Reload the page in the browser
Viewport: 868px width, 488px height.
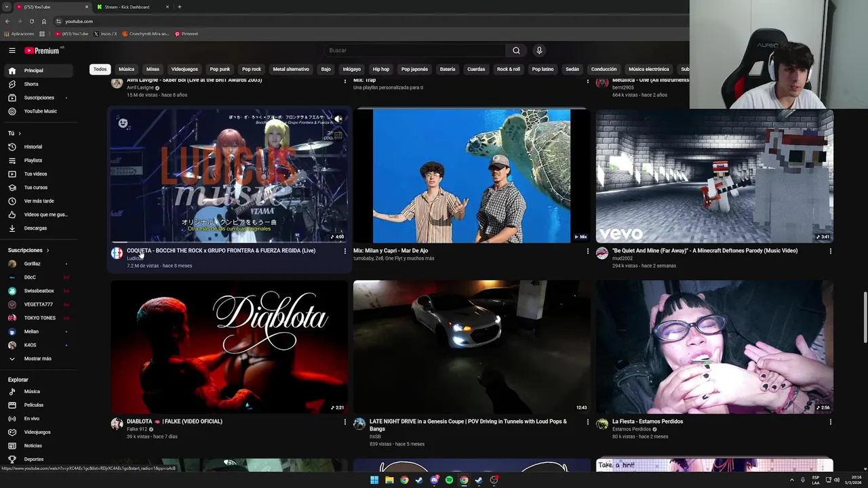point(31,21)
